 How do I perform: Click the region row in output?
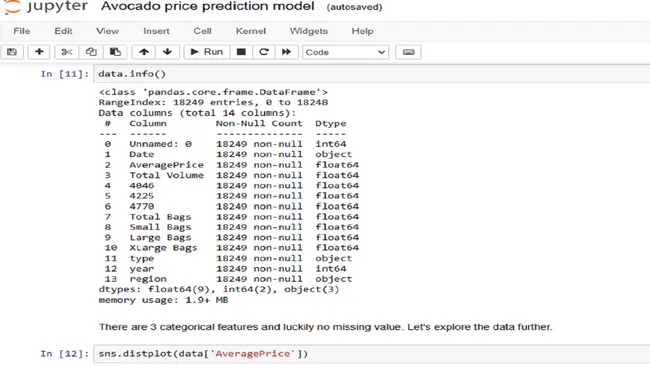pos(228,279)
